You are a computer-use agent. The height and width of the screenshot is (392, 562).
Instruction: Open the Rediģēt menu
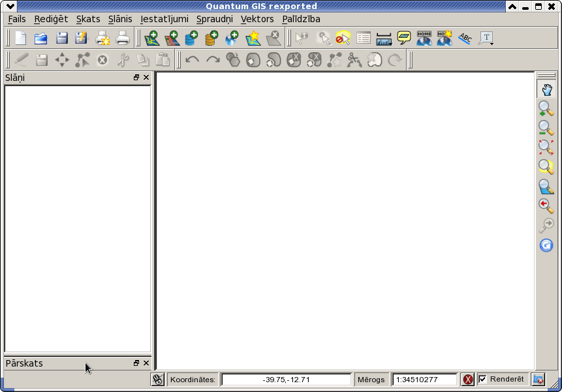[x=51, y=19]
